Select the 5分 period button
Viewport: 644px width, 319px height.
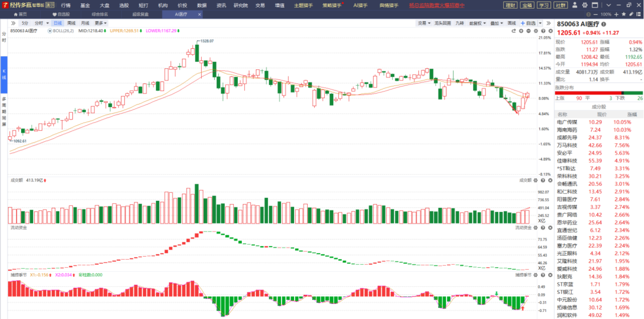coord(25,23)
